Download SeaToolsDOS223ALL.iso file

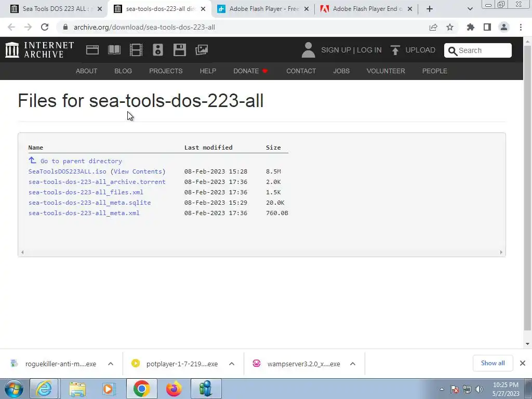click(67, 171)
